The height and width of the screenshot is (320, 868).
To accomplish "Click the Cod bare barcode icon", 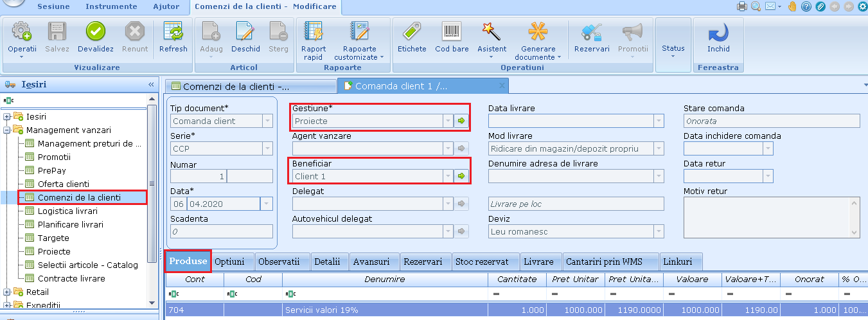I will 452,31.
